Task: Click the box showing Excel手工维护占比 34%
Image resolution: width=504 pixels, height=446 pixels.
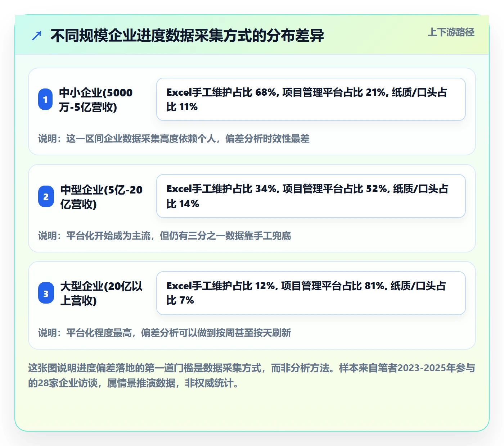Action: pyautogui.click(x=311, y=196)
